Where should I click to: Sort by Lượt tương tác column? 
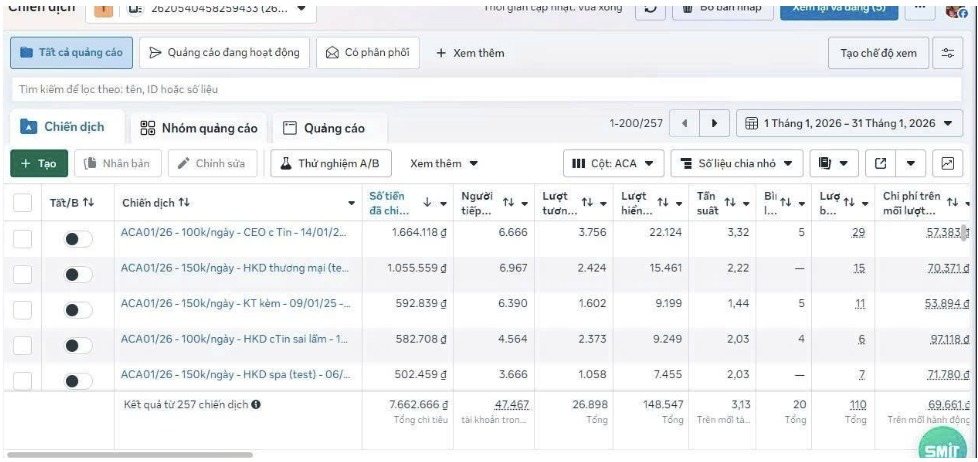pyautogui.click(x=587, y=203)
